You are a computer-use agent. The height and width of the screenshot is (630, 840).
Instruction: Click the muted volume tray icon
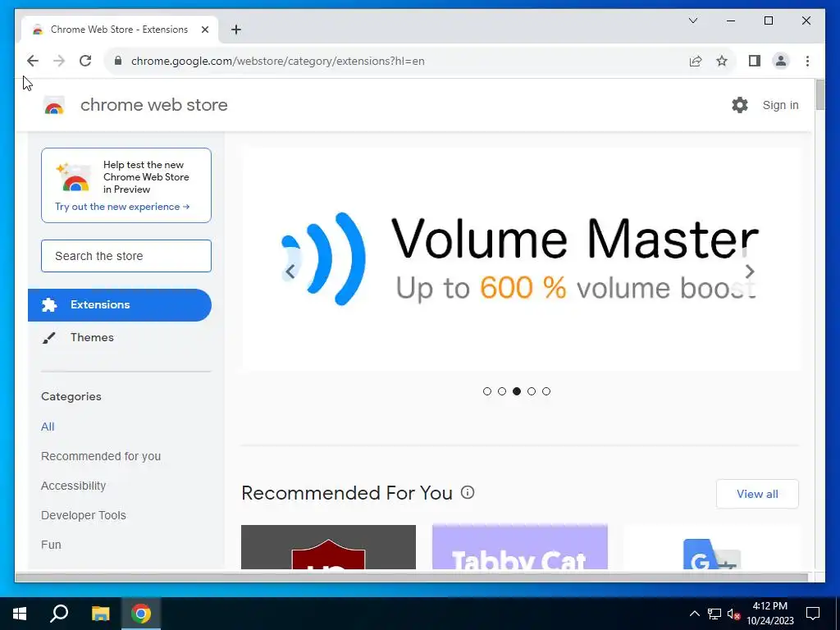point(733,614)
